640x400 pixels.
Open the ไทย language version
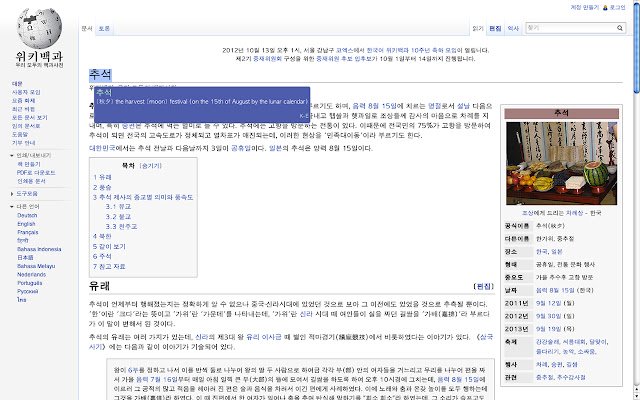pos(22,300)
